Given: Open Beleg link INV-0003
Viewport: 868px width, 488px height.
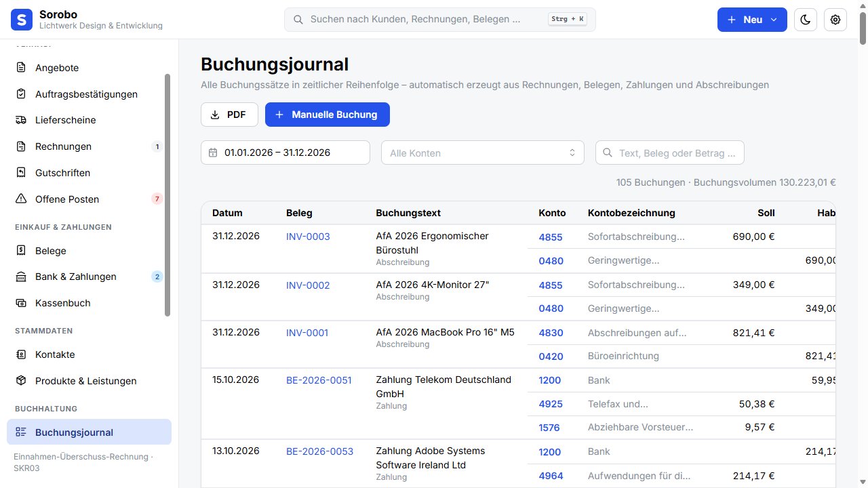Looking at the screenshot, I should (308, 237).
